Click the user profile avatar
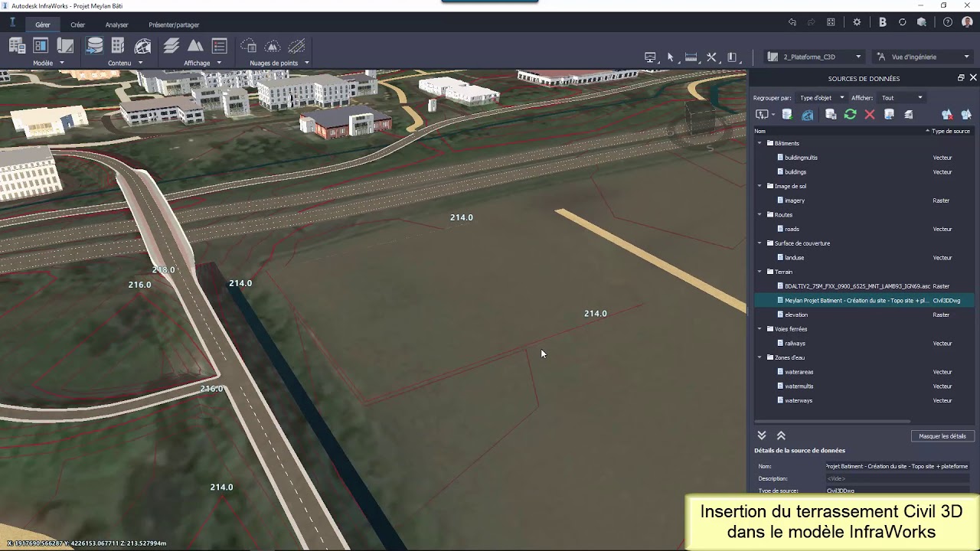Image resolution: width=980 pixels, height=551 pixels. tap(967, 22)
